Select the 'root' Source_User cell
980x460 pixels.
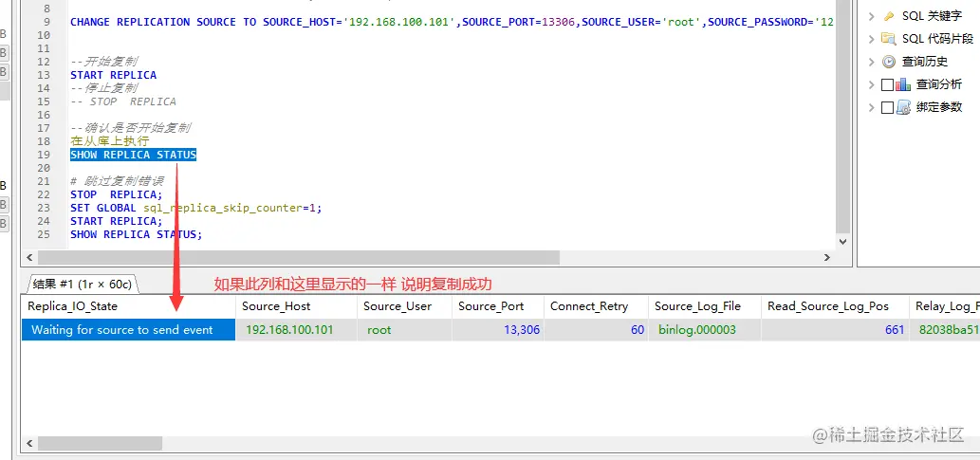404,329
